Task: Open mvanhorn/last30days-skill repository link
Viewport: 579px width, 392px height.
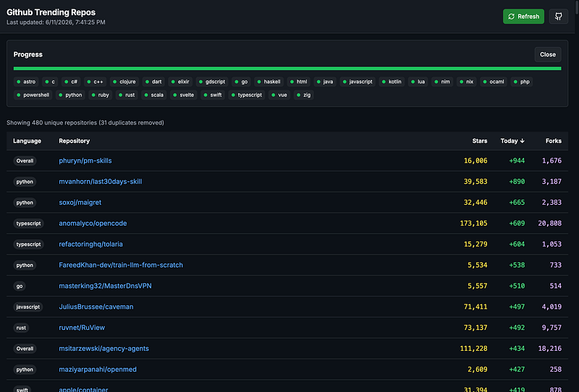Action: (101, 182)
